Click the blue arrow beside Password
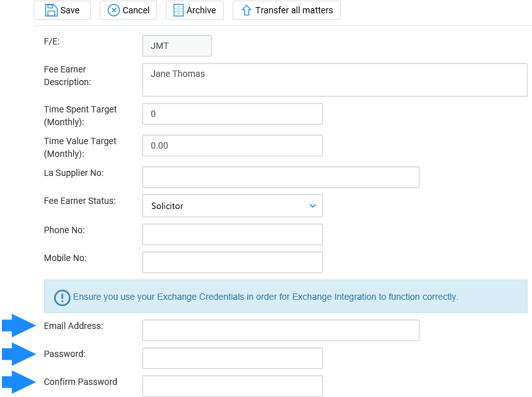The width and height of the screenshot is (532, 397). pyautogui.click(x=19, y=354)
